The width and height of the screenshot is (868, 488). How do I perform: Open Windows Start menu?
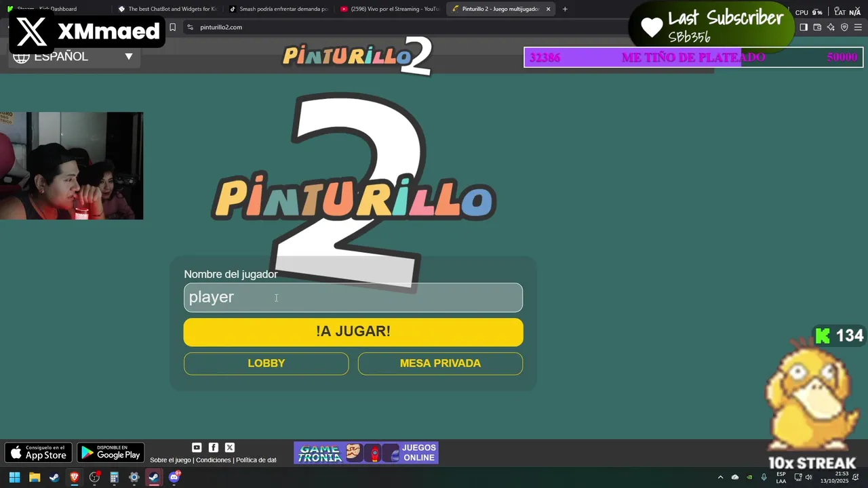coord(14,477)
